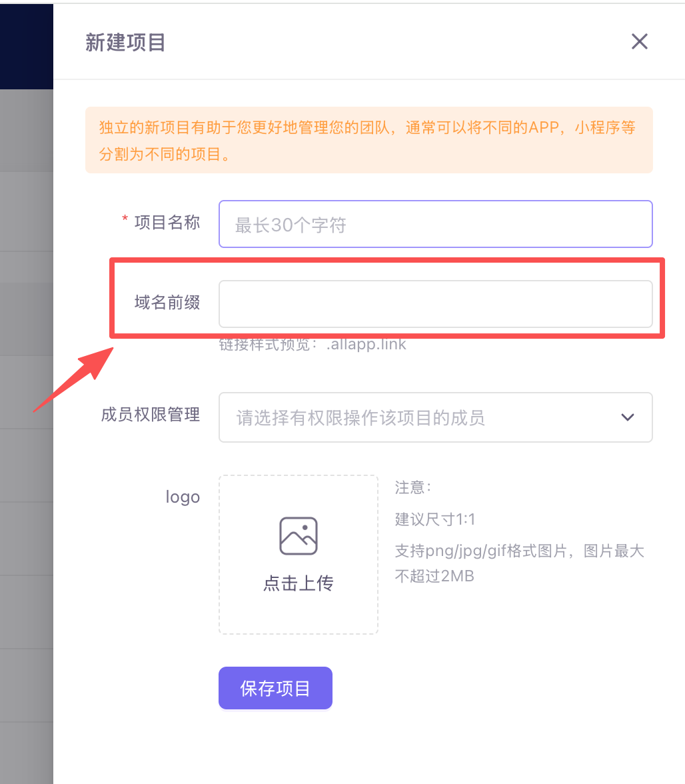Click the 点击上传 text to upload logo
The height and width of the screenshot is (784, 685).
click(x=298, y=583)
